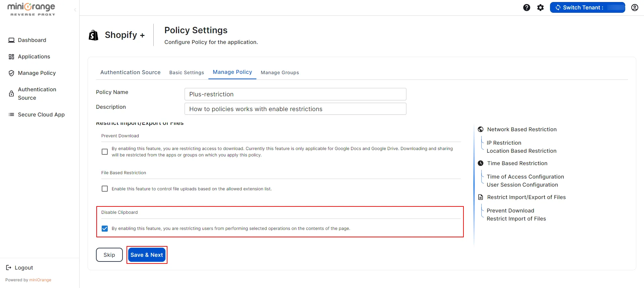
Task: Open the user profile account icon
Action: coord(635,7)
